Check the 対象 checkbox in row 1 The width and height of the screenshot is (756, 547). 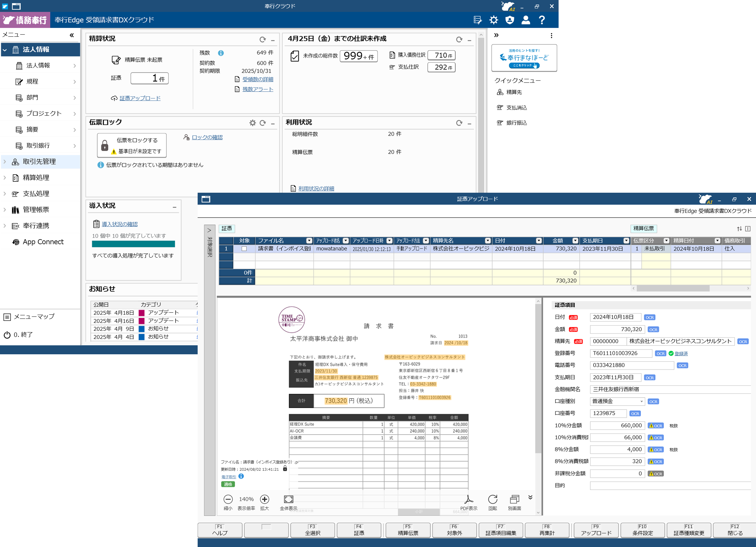244,249
